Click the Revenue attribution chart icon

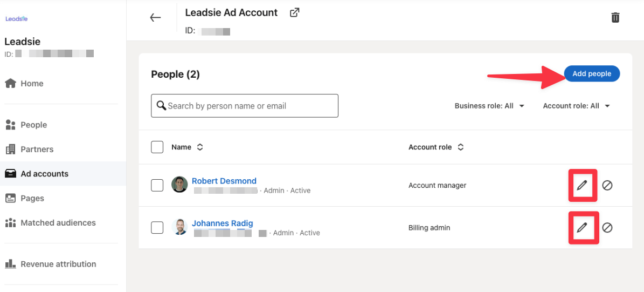(11, 263)
